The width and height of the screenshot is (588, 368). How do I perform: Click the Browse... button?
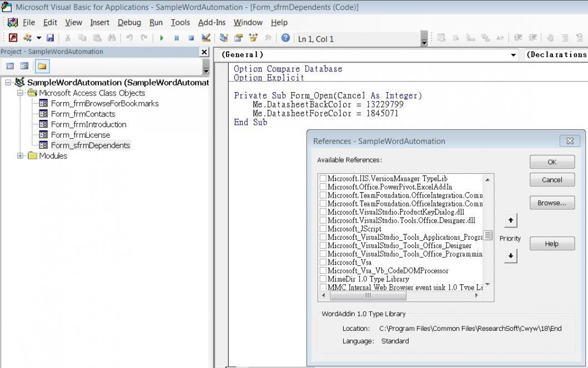(552, 203)
